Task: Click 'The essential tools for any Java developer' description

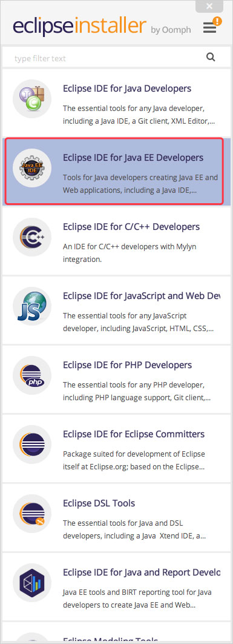Action: [139, 115]
